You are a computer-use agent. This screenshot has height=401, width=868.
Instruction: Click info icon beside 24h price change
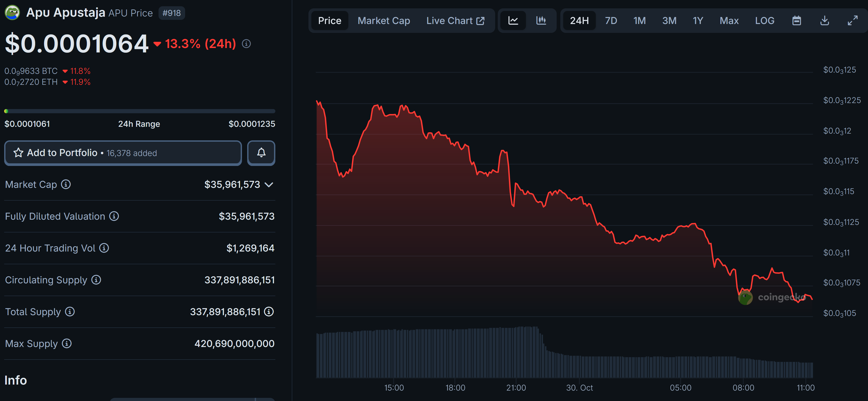tap(246, 44)
